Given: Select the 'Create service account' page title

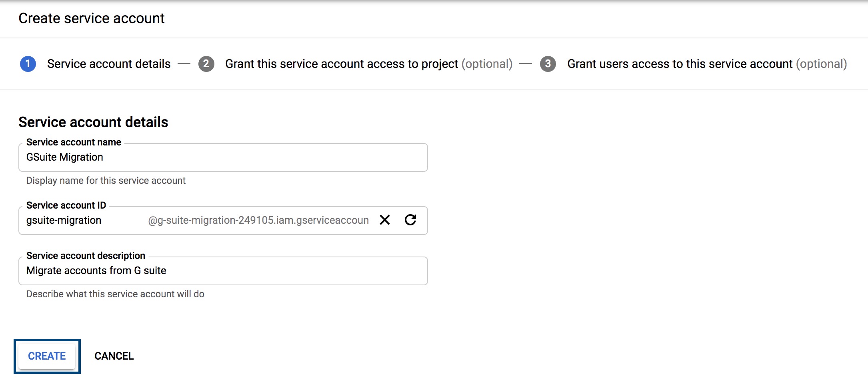Looking at the screenshot, I should 92,18.
